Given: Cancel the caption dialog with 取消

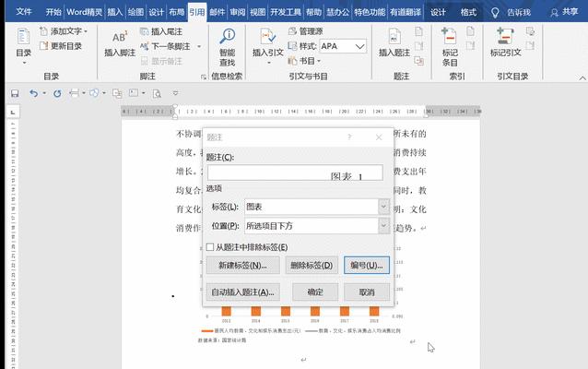Looking at the screenshot, I should pyautogui.click(x=367, y=292).
